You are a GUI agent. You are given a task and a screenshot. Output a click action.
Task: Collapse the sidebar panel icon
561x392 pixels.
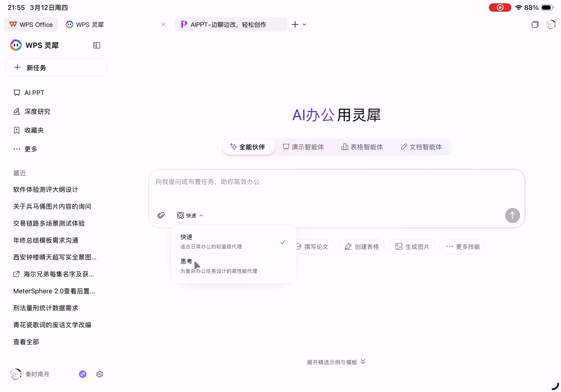click(x=97, y=45)
